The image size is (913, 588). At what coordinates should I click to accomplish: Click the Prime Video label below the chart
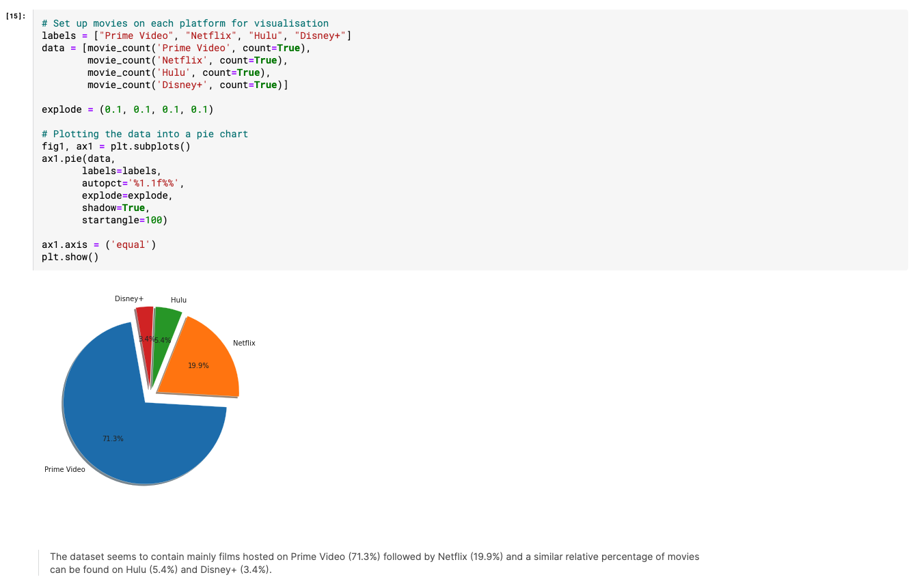(64, 469)
